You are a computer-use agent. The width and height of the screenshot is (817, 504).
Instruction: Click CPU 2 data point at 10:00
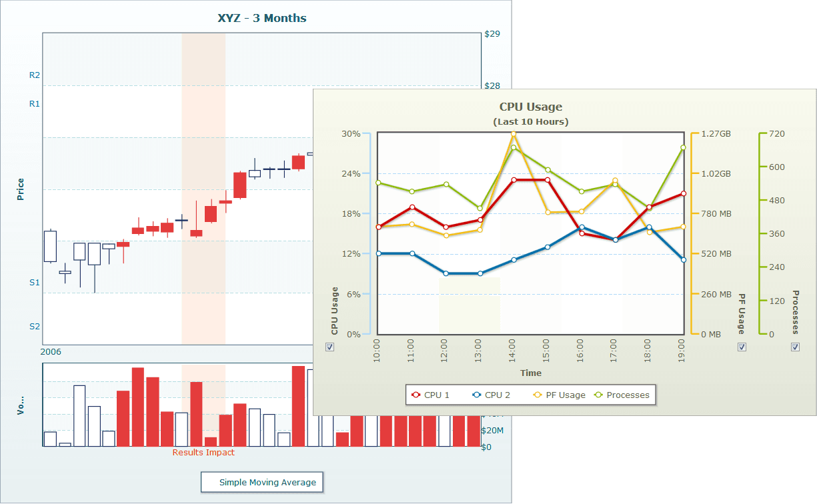pos(378,253)
